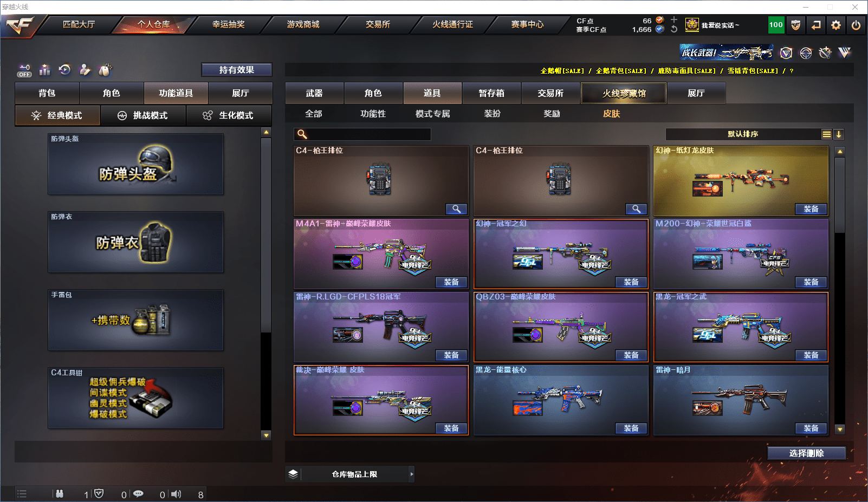Select the 手雷包 item card
The height and width of the screenshot is (502, 868).
click(135, 320)
